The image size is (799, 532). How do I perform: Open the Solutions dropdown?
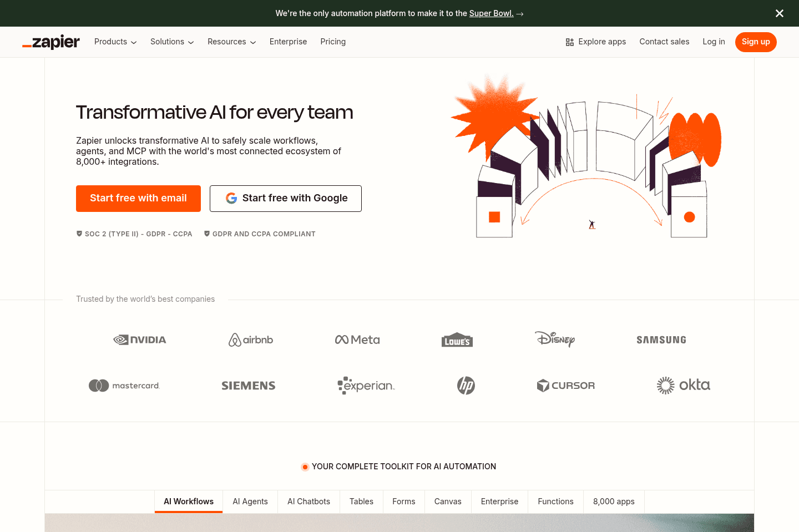(172, 42)
